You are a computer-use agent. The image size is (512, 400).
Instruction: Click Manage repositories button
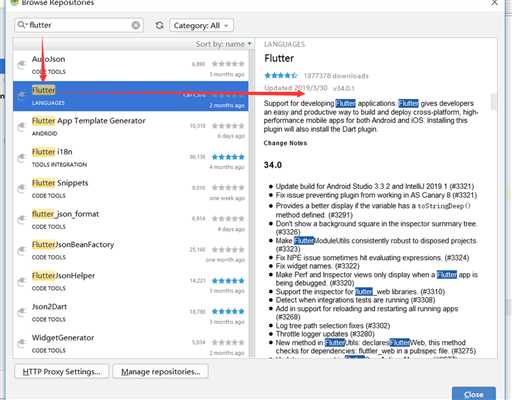click(160, 372)
